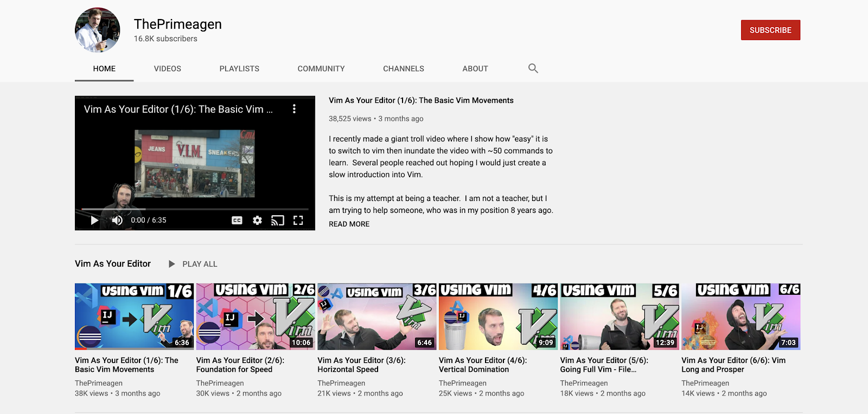This screenshot has width=868, height=414.
Task: Open ThePrimeagen channel avatar
Action: 98,30
